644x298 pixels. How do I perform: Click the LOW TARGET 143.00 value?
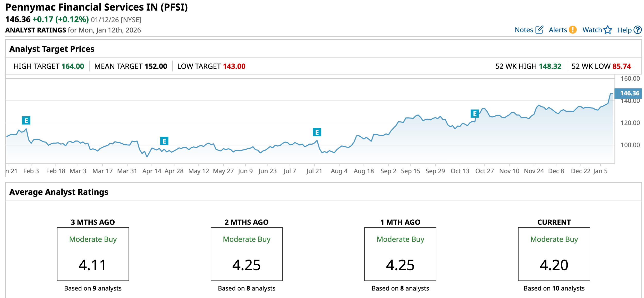pyautogui.click(x=234, y=66)
